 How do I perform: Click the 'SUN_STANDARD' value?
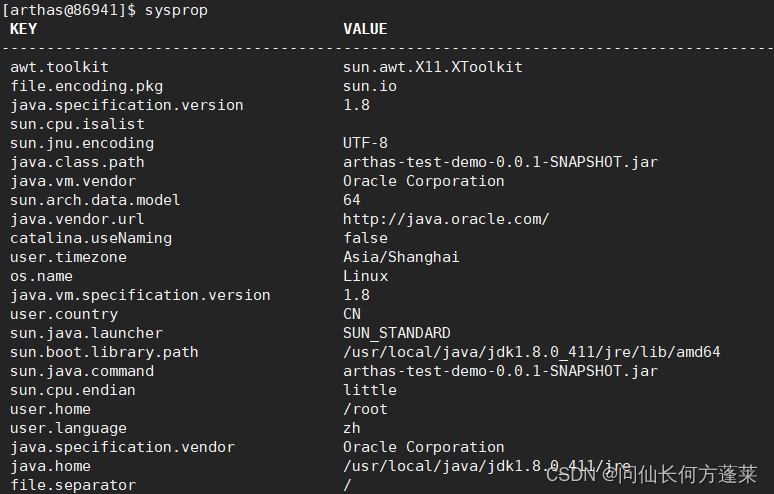click(397, 333)
